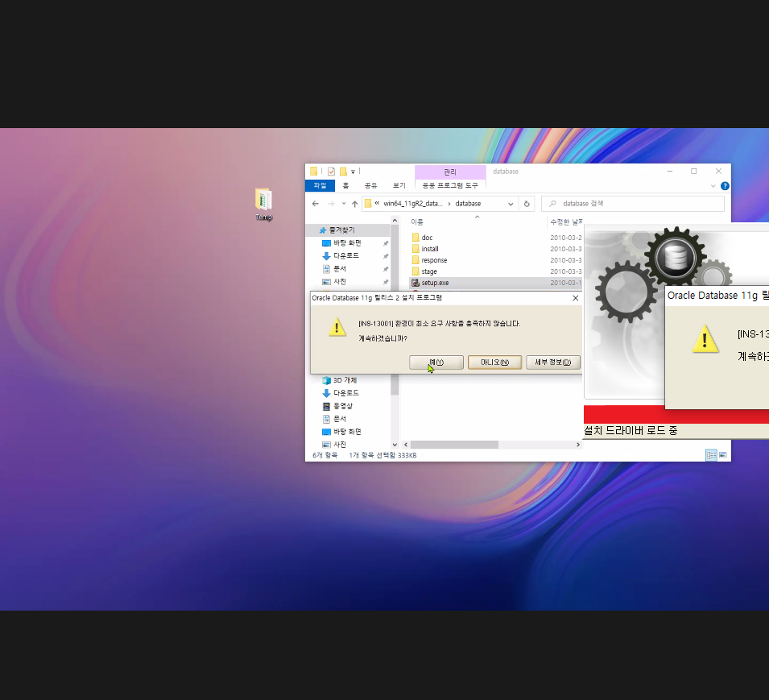Collapse the ribbon with the chevron near Help

713,186
